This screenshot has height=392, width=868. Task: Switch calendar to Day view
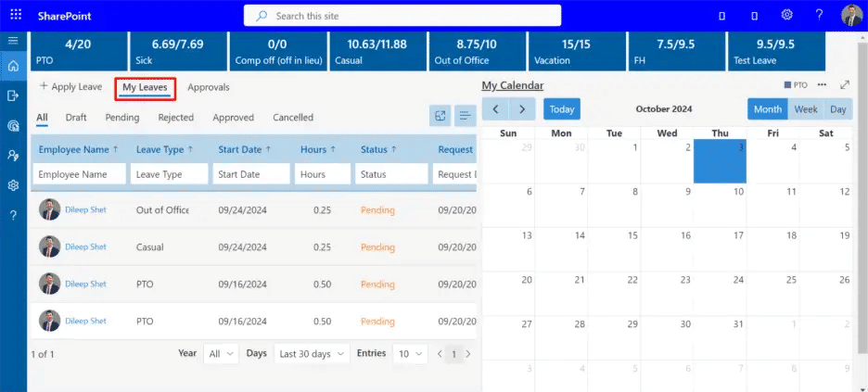click(x=837, y=109)
